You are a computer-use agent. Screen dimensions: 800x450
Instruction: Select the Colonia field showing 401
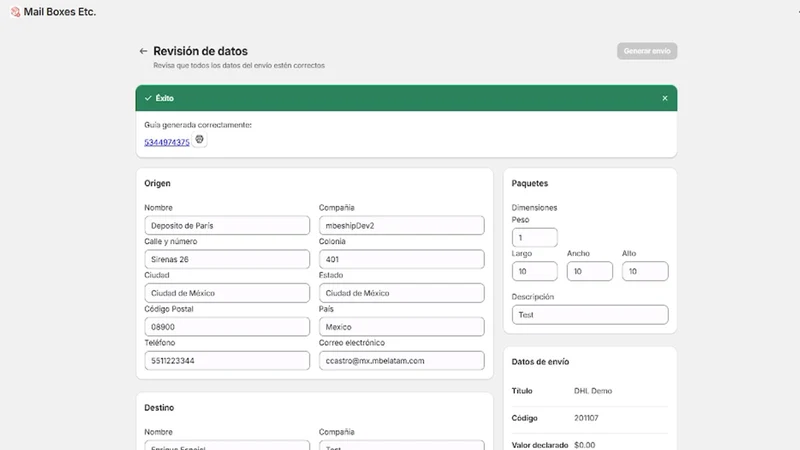(402, 259)
